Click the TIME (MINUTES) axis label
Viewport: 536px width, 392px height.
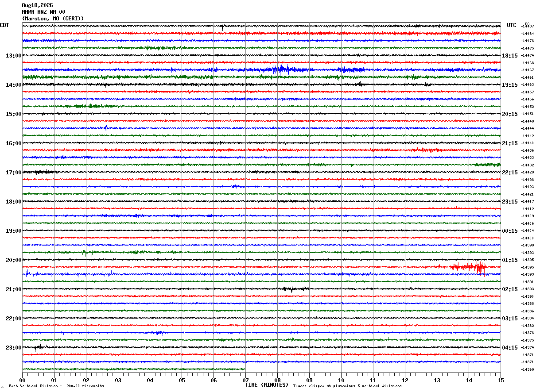(x=267, y=385)
